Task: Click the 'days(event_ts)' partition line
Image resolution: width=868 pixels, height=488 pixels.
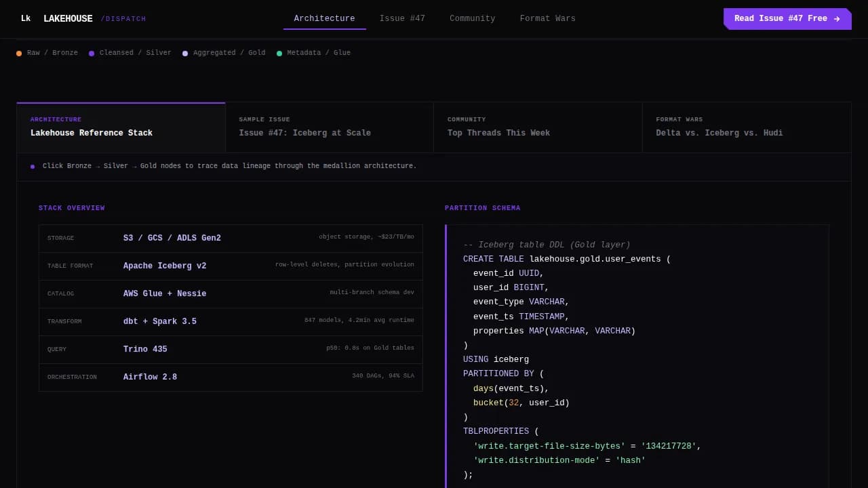Action: (511, 388)
